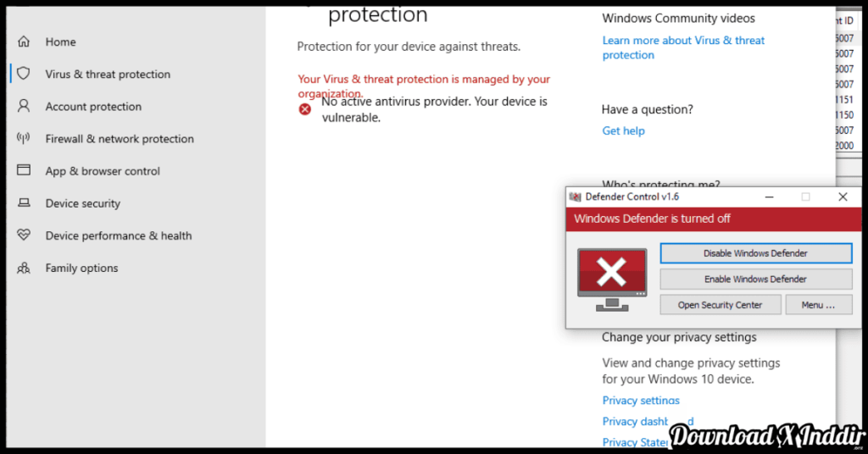Open the Privacy settings link

[x=641, y=400]
